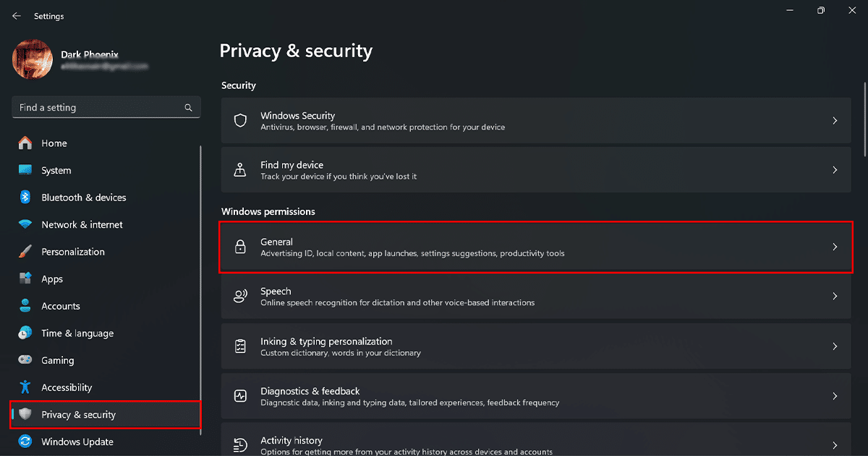Select Personalization in the sidebar
This screenshot has height=456, width=868.
click(73, 252)
